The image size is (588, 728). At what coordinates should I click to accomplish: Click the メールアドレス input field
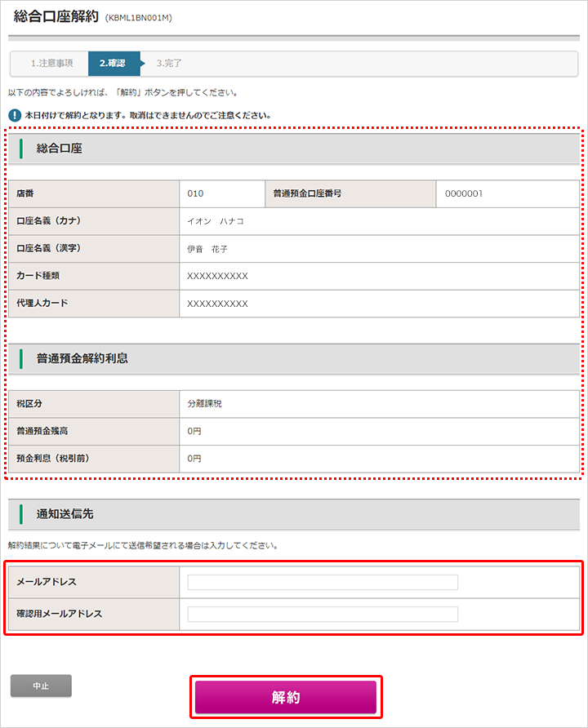click(x=323, y=582)
